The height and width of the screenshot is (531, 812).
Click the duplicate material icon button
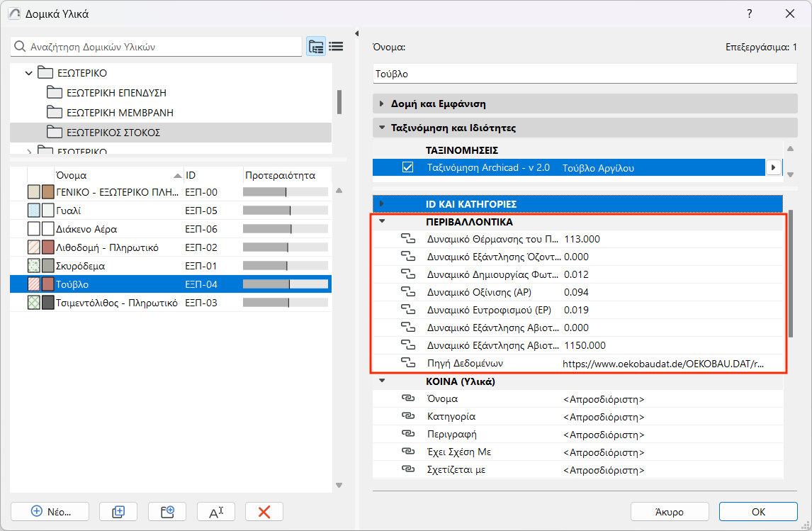(118, 511)
